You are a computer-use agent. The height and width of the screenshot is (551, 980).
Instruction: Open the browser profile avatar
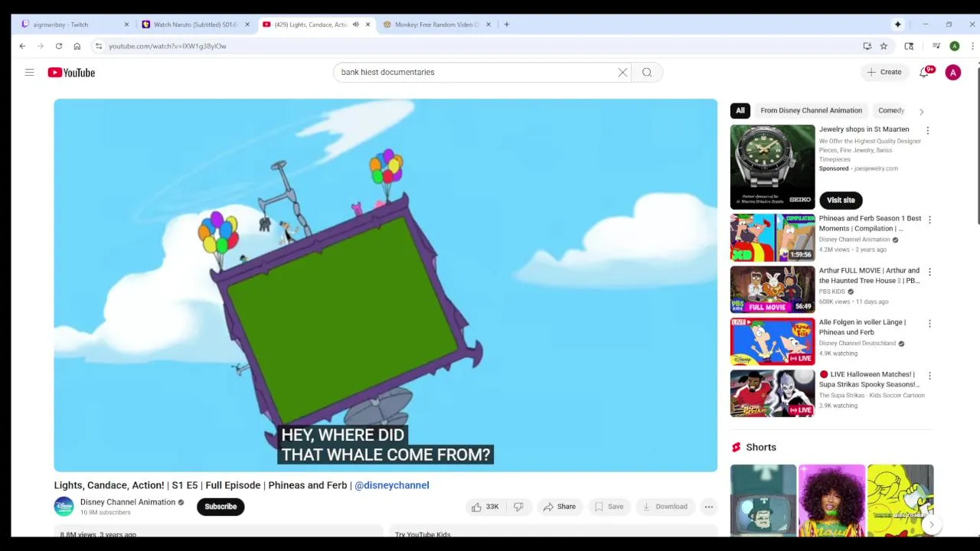tap(954, 46)
